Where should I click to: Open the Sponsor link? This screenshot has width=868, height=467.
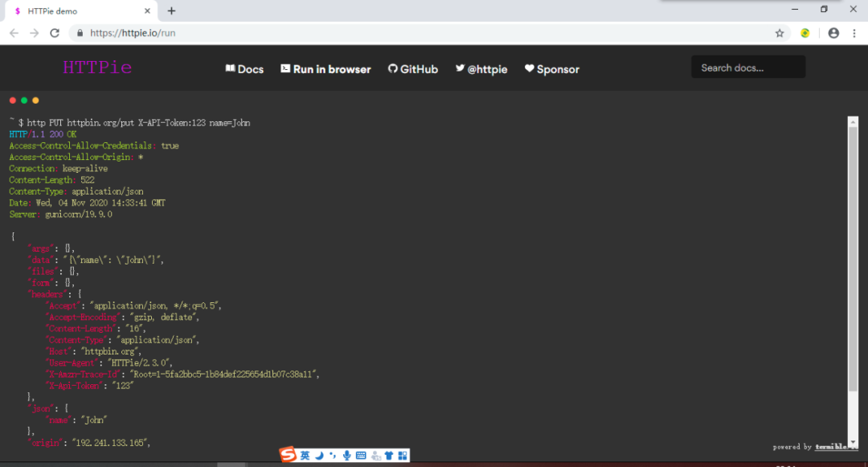pos(552,69)
